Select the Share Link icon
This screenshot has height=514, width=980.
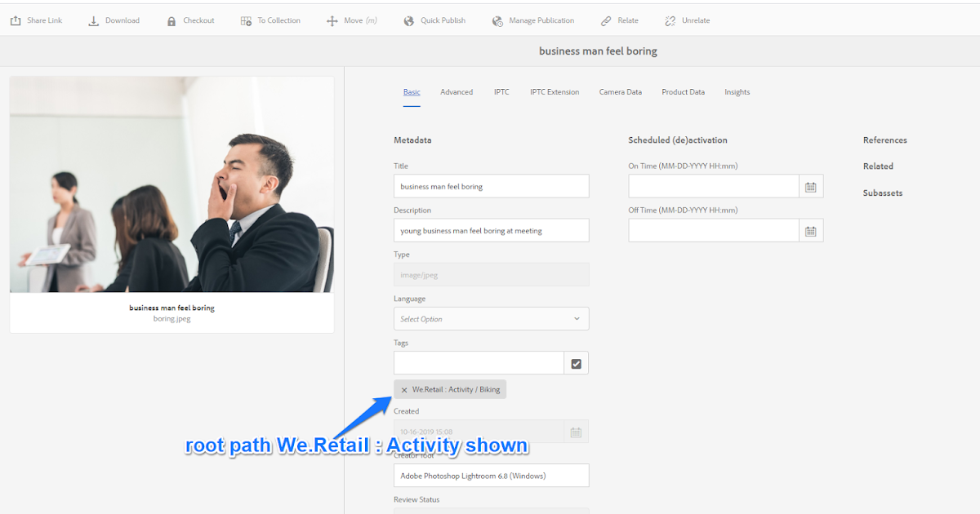(14, 20)
